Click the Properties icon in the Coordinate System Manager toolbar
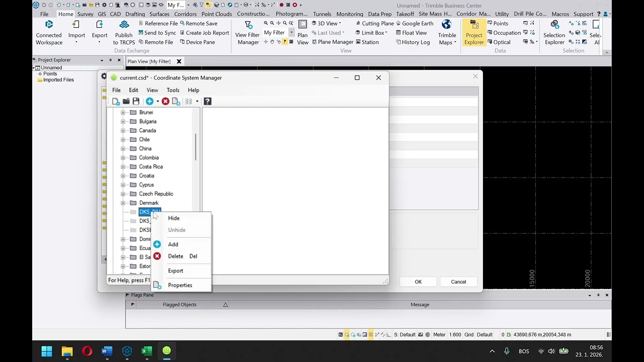644x362 pixels. [x=176, y=102]
